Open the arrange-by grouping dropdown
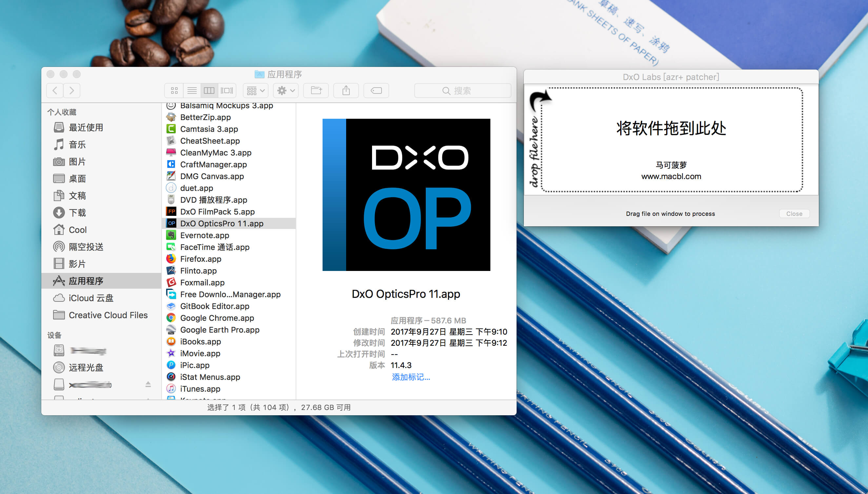Screen dimensions: 868x494 point(256,91)
